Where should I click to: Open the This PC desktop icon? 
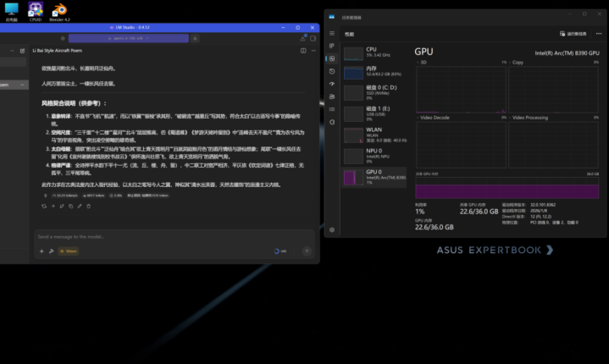click(11, 12)
